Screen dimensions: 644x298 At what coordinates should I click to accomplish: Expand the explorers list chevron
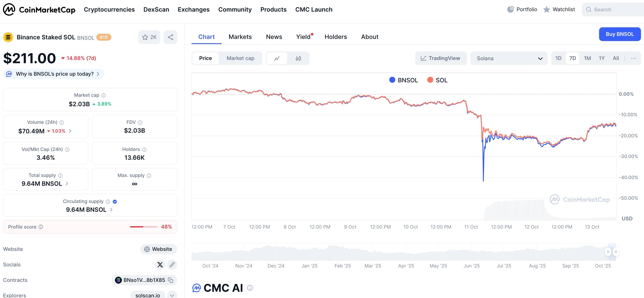(x=172, y=295)
